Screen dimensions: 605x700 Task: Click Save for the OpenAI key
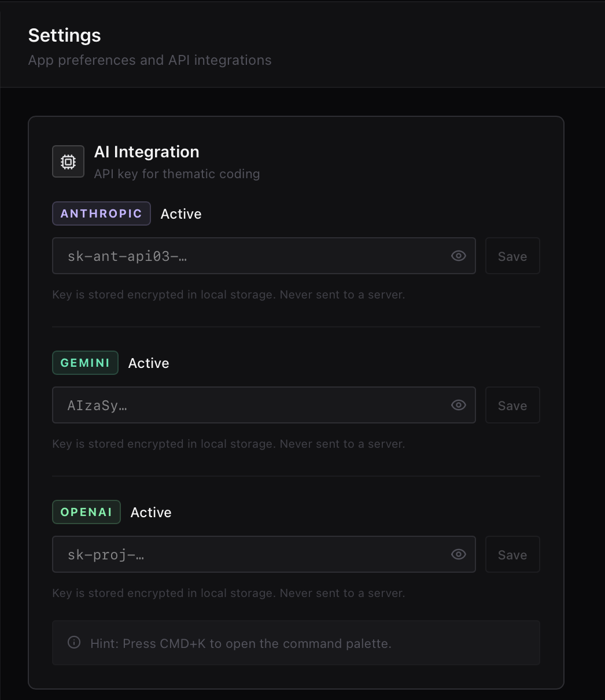pos(512,554)
